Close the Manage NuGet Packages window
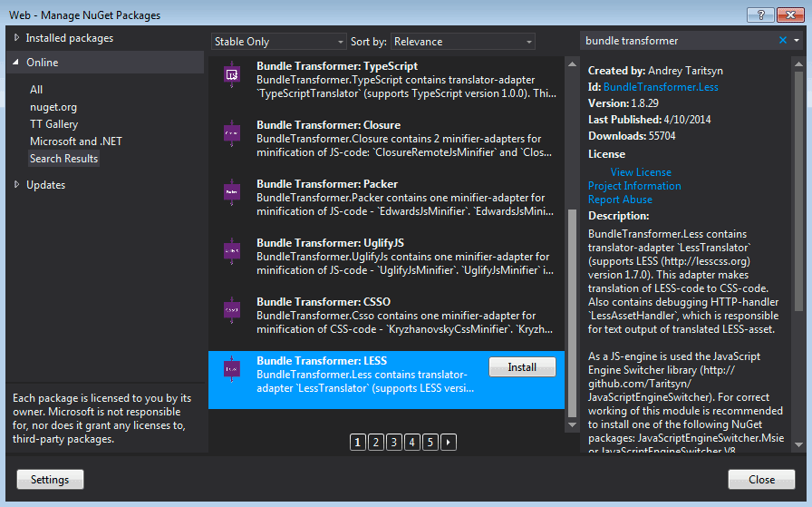The height and width of the screenshot is (507, 812). [790, 15]
